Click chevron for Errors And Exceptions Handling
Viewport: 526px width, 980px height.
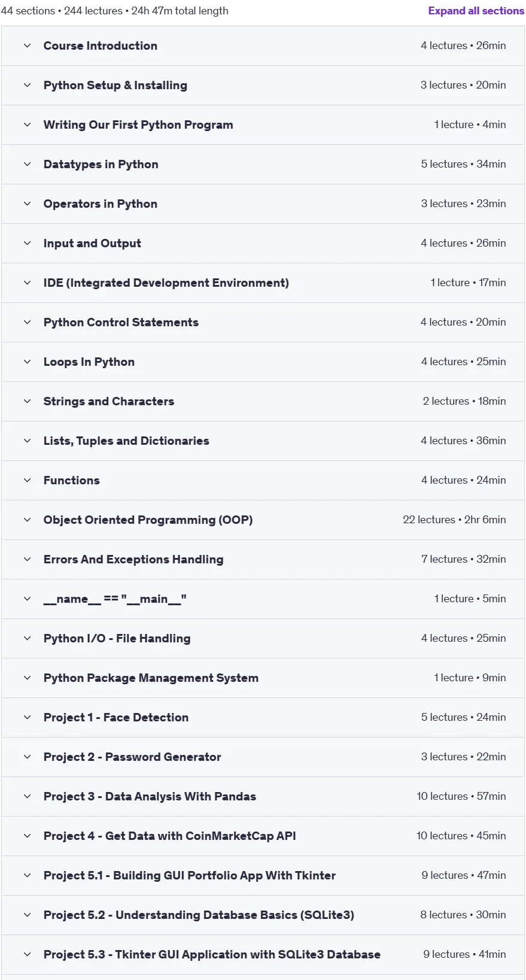tap(27, 559)
